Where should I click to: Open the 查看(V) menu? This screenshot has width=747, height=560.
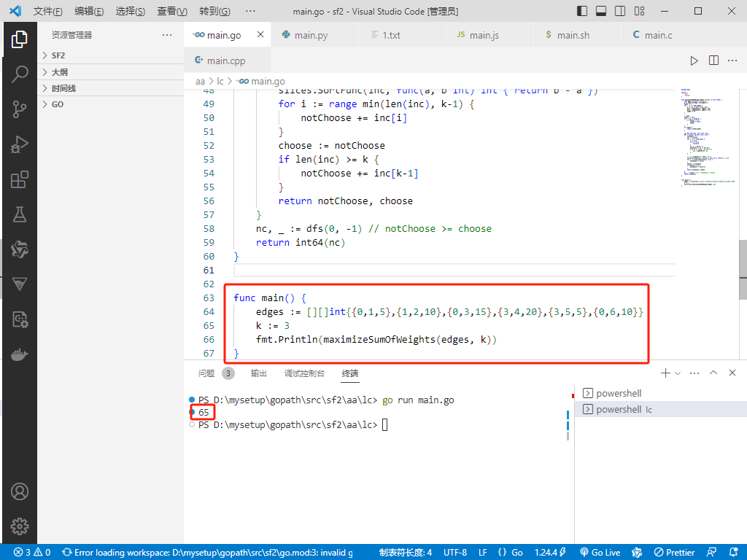pyautogui.click(x=172, y=11)
